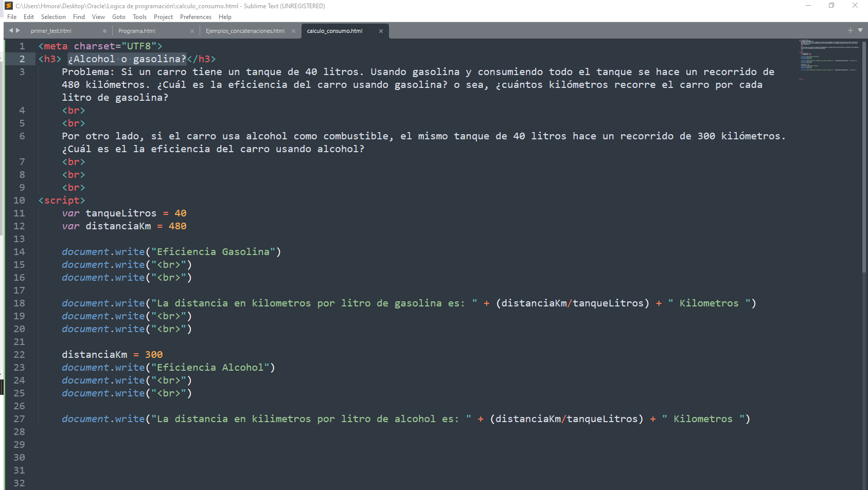Screen dimensions: 868x490
Task: Restore down the Sublime Text window
Action: (x=831, y=6)
